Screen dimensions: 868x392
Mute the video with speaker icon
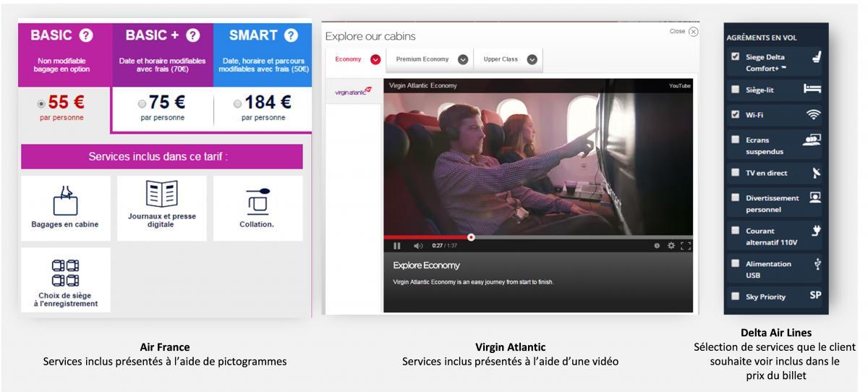tap(418, 246)
